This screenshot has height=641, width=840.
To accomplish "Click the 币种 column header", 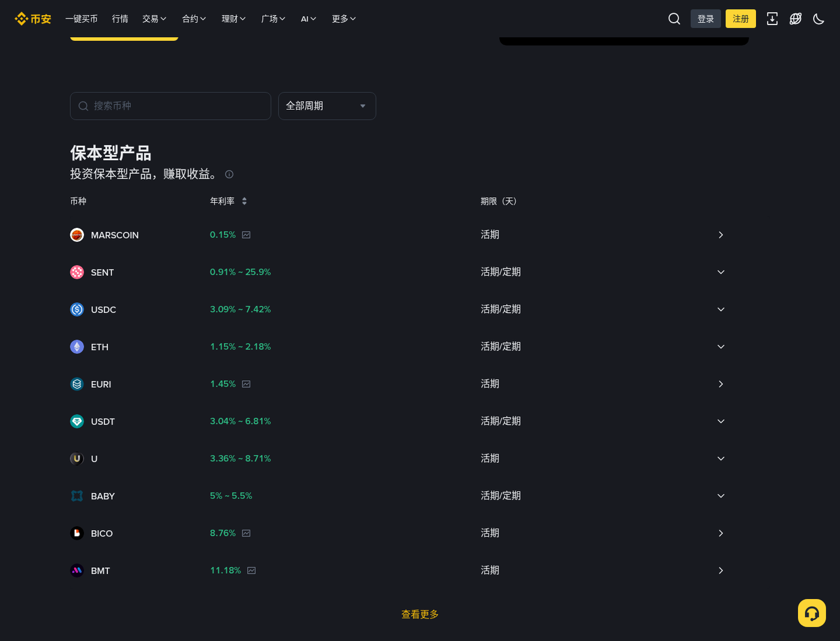I will pyautogui.click(x=78, y=201).
